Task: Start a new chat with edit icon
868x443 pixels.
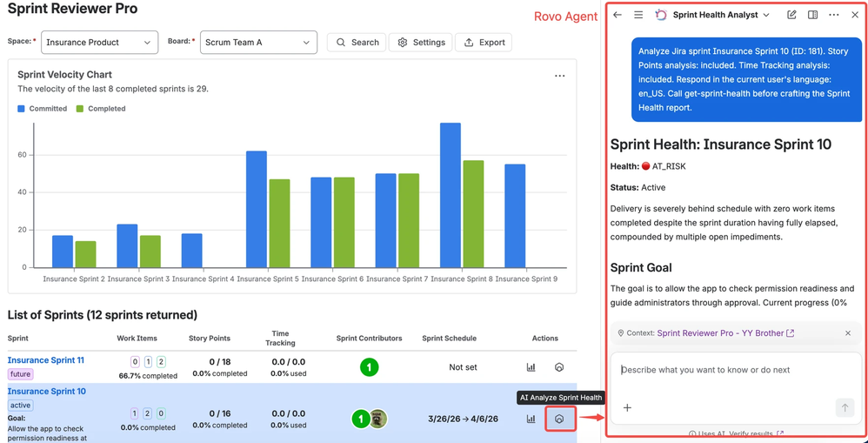Action: [x=791, y=15]
